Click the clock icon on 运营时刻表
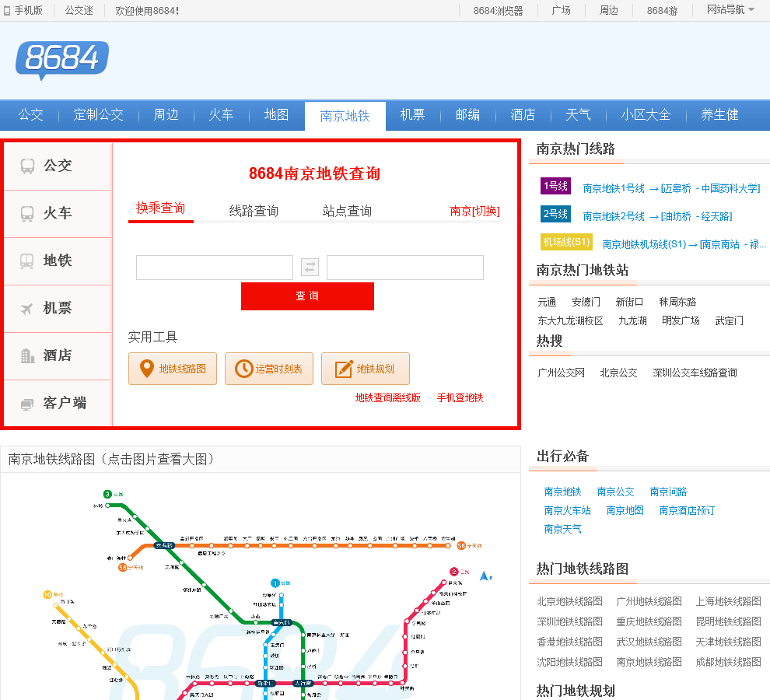 pyautogui.click(x=243, y=369)
